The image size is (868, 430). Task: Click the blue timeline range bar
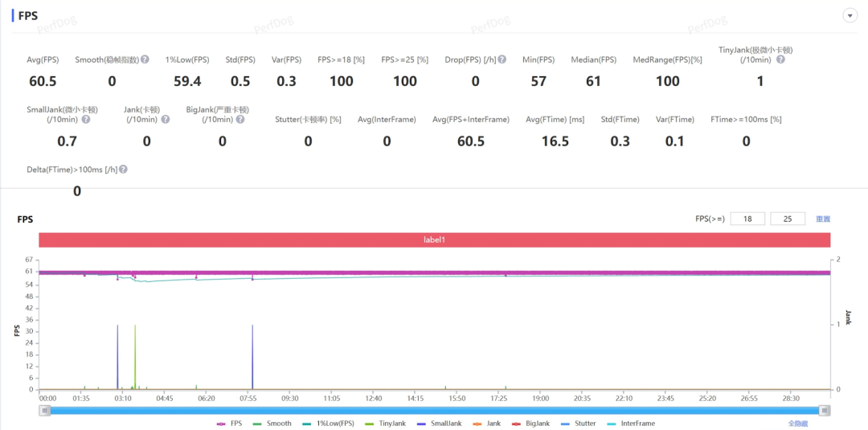pyautogui.click(x=435, y=410)
